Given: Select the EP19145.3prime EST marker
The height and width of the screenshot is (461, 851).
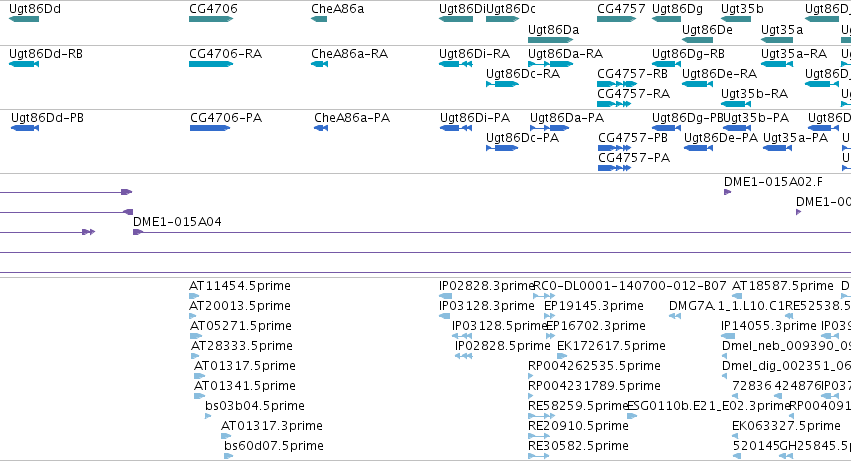Looking at the screenshot, I should click(x=549, y=316).
